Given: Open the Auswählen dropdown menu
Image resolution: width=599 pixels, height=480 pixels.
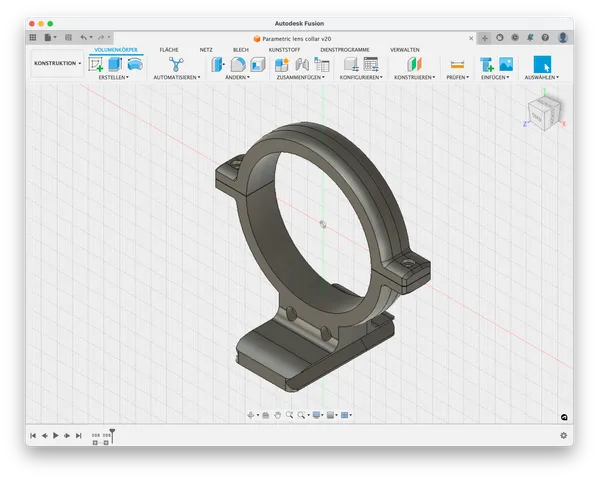Looking at the screenshot, I should [541, 77].
